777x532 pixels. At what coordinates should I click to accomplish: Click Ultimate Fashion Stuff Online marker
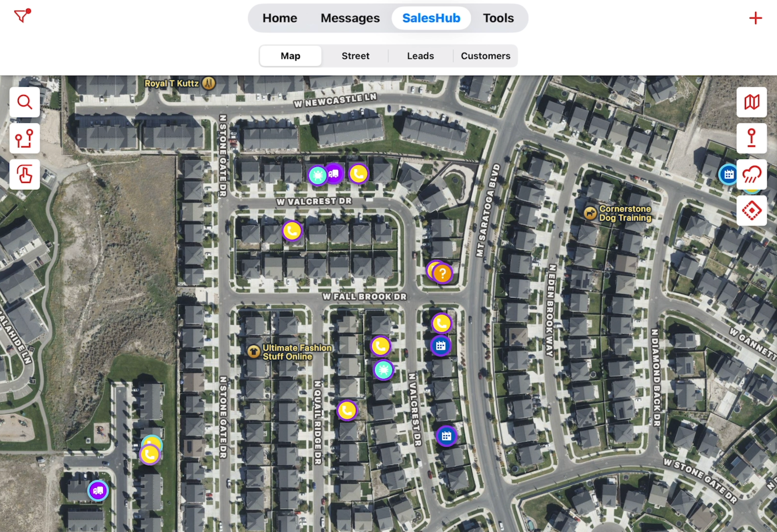point(254,352)
